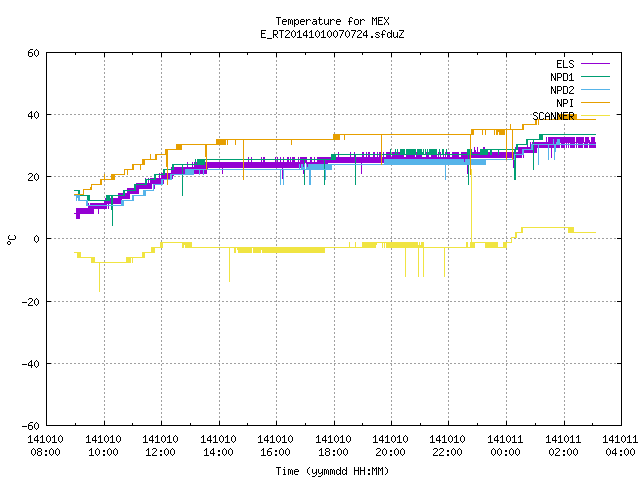640x480 pixels.
Task: Click the x-axis label 141010 12:00
Action: 160,446
